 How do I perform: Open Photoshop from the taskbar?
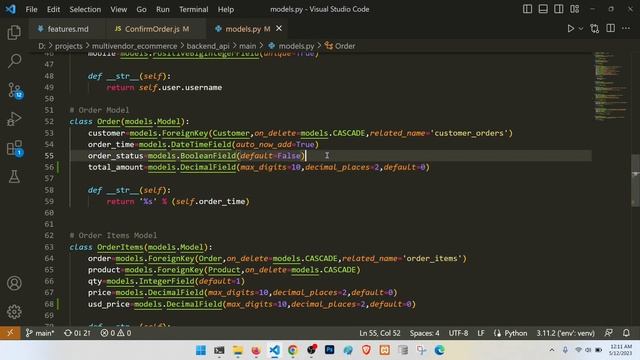pos(329,350)
